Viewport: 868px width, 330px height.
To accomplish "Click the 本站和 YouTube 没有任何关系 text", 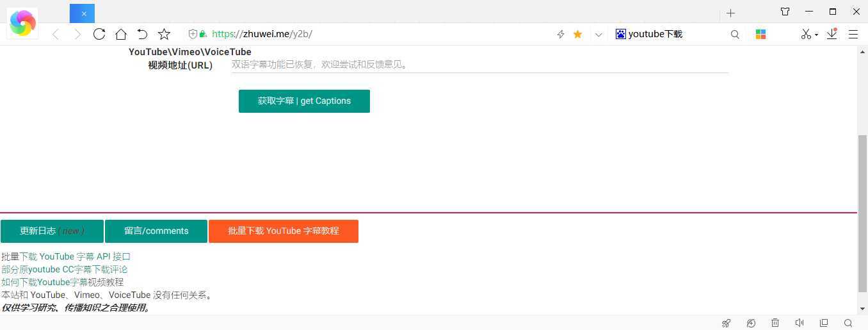I will point(106,295).
